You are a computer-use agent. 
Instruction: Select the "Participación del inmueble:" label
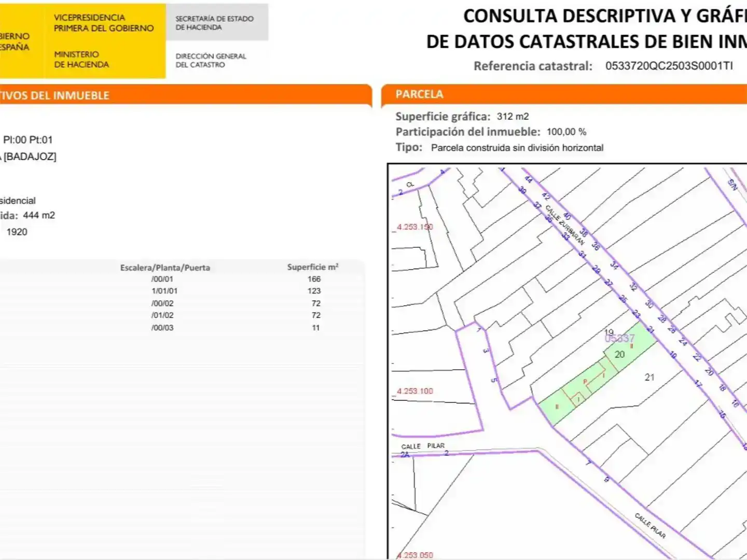pyautogui.click(x=468, y=132)
